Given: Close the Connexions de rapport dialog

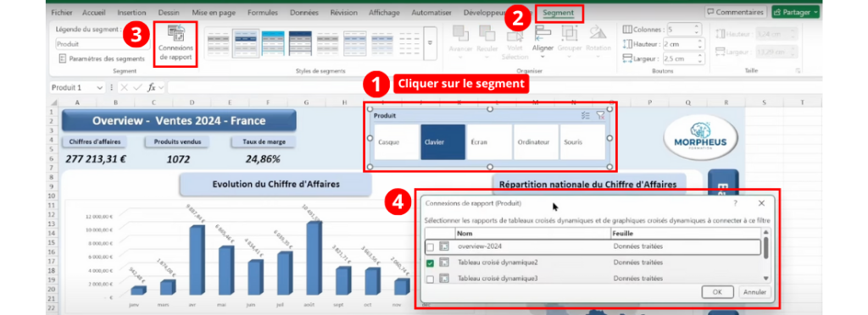Looking at the screenshot, I should tap(761, 203).
